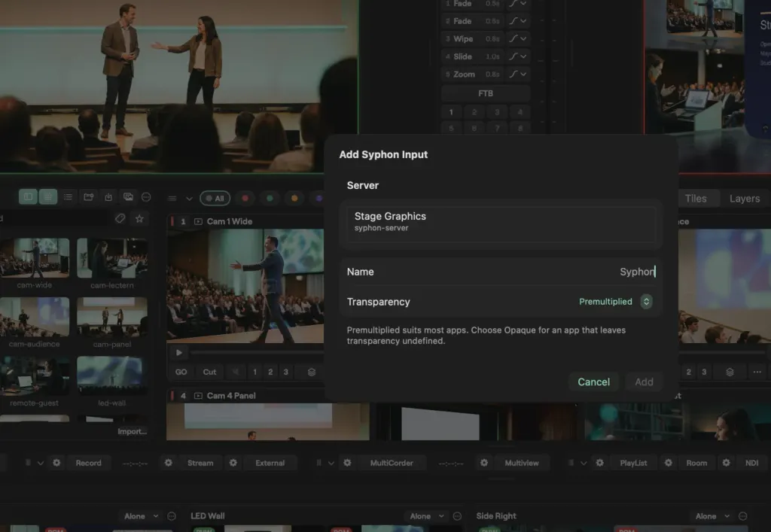Open the Wipe transition curve dropdown
771x532 pixels.
pos(518,39)
